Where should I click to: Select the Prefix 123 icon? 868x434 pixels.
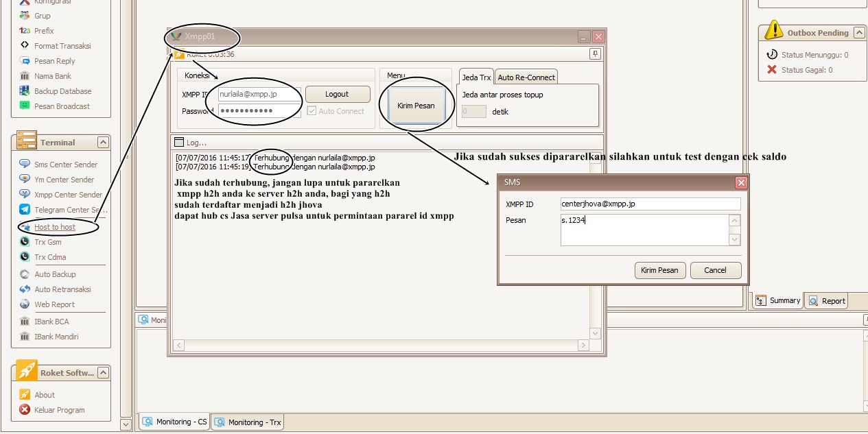25,31
